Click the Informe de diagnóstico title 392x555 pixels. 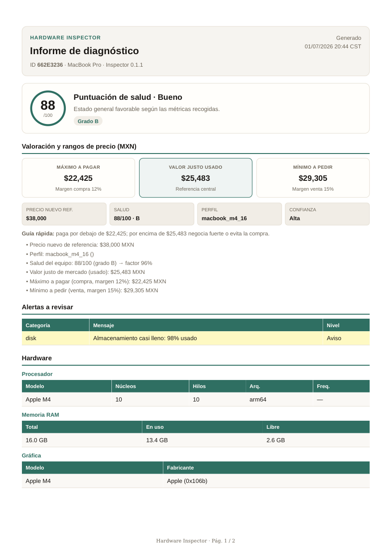pos(85,51)
